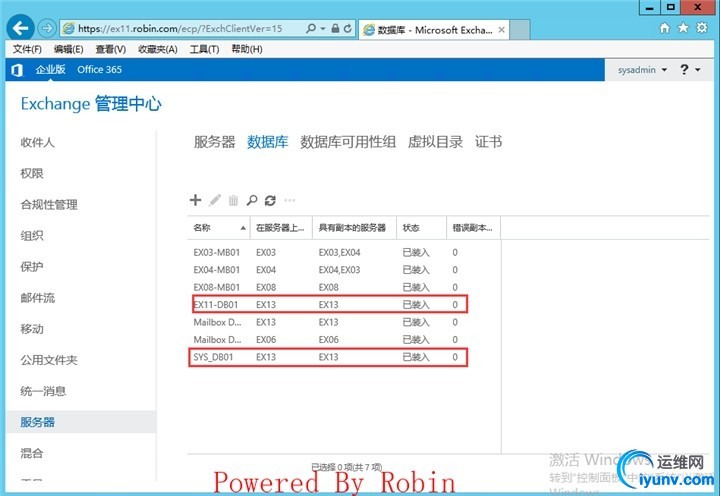The height and width of the screenshot is (496, 720).
Task: Select the EX04-MB01 database row
Action: [344, 270]
